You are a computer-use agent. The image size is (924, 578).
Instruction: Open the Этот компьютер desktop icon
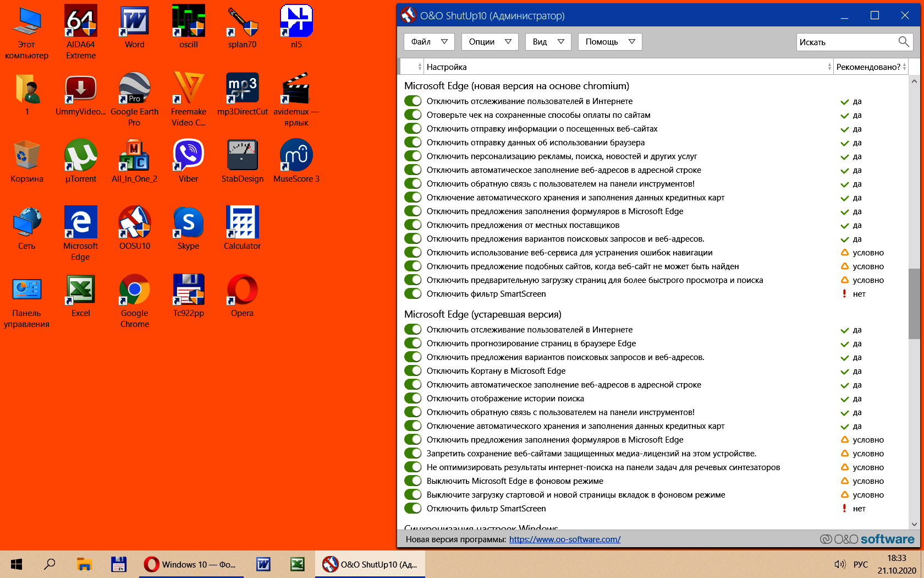27,32
